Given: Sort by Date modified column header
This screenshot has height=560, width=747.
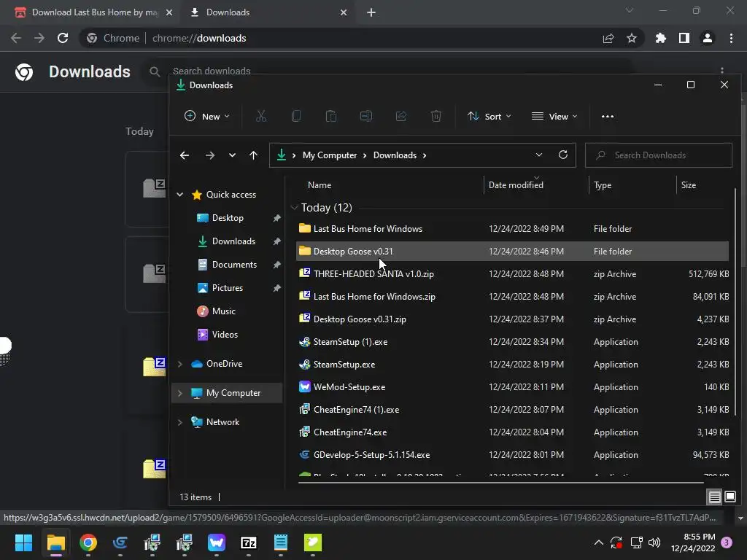Looking at the screenshot, I should (516, 185).
